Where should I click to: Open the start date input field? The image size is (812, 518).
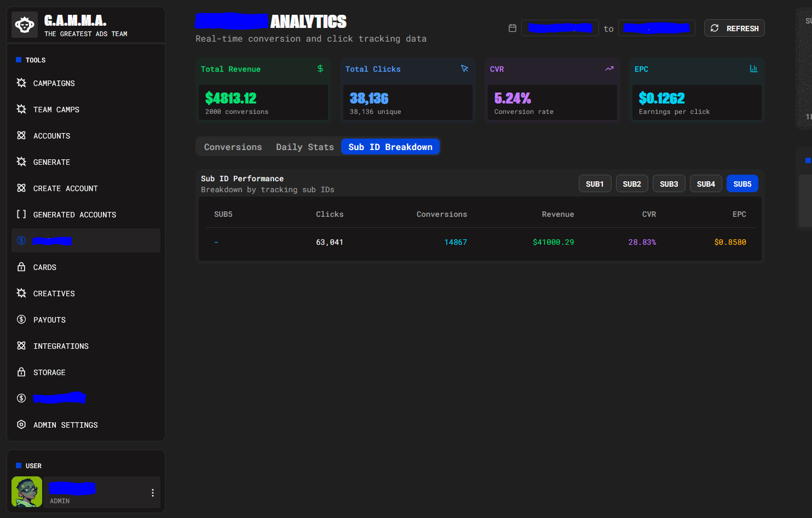[560, 28]
